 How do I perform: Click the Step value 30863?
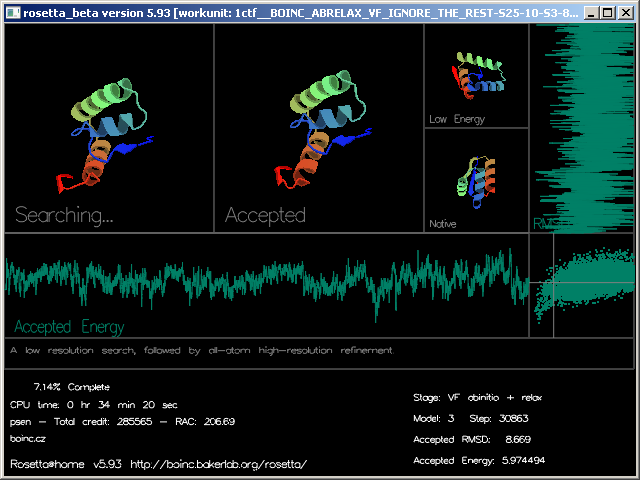[513, 418]
